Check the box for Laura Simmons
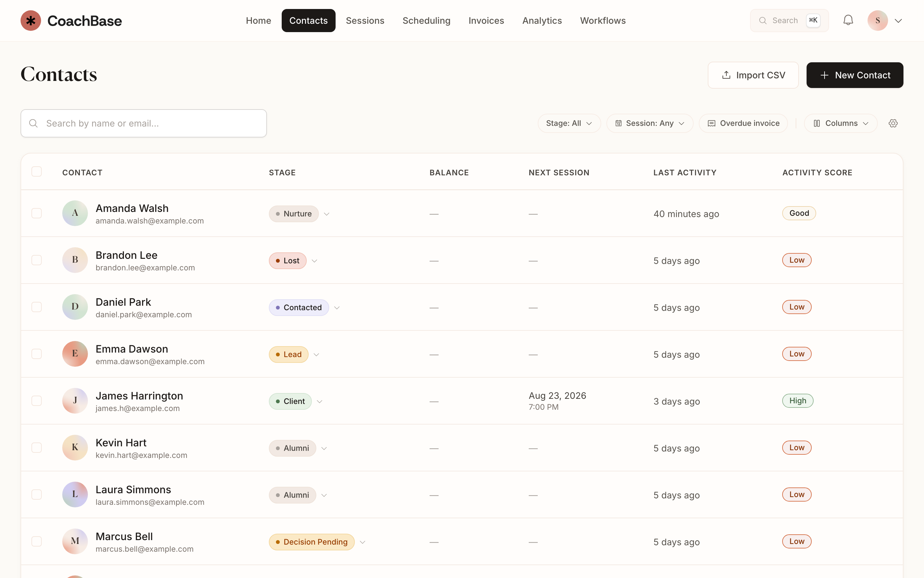924x578 pixels. pyautogui.click(x=37, y=495)
